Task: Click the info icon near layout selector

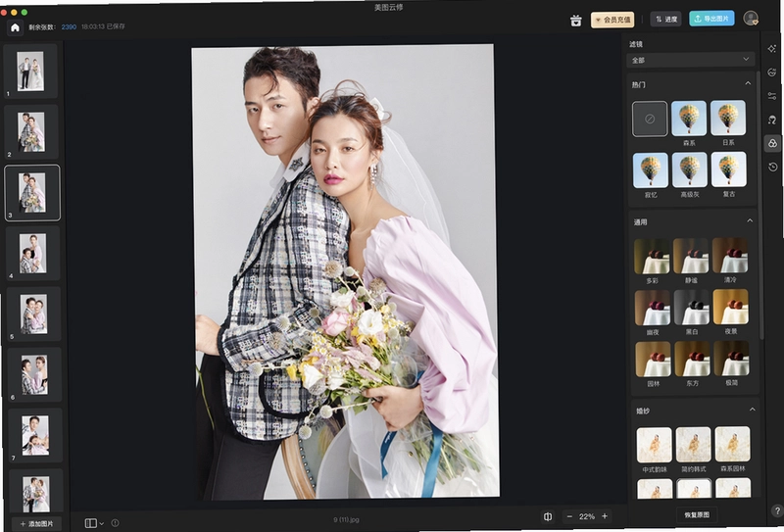Action: (115, 523)
